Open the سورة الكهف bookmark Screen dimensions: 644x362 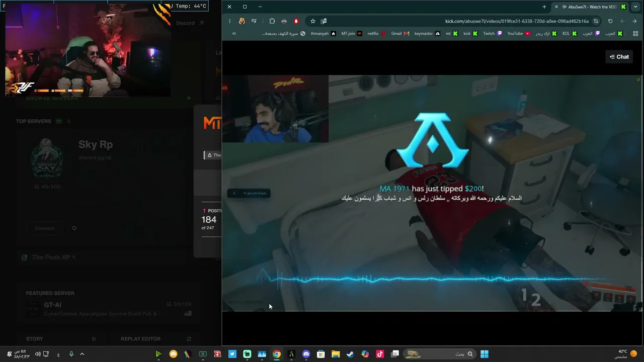tap(284, 34)
